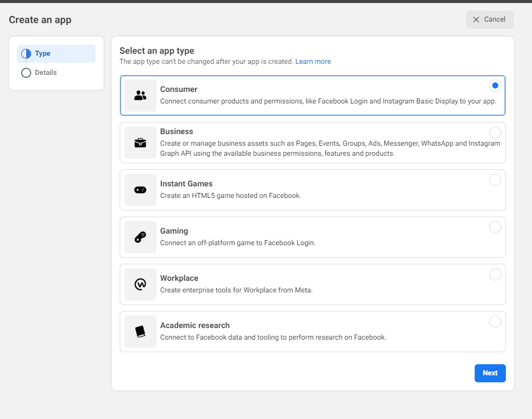
Task: Follow the Learn more link
Action: pyautogui.click(x=313, y=61)
